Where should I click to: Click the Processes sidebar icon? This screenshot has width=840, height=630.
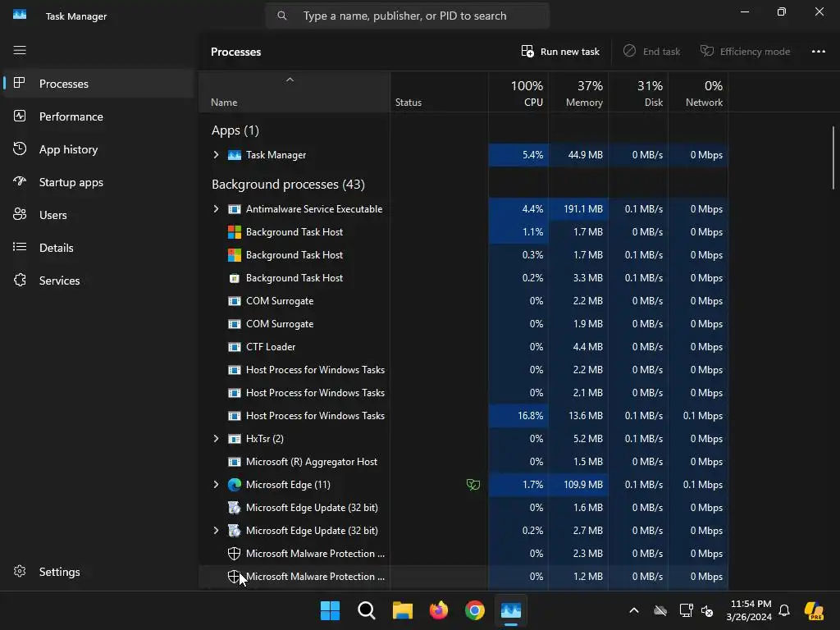coord(20,83)
